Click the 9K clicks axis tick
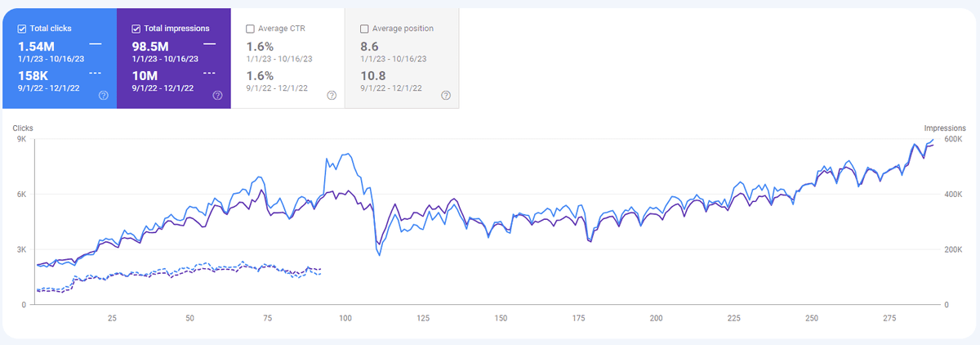 click(x=22, y=139)
